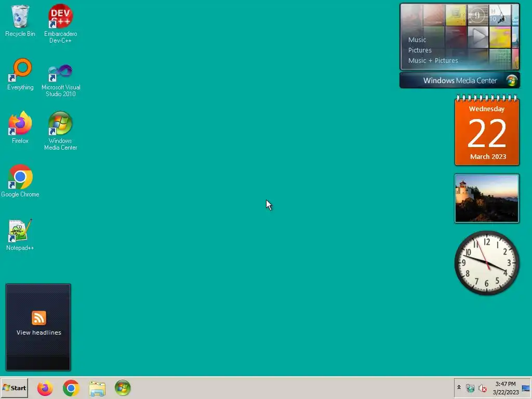Click the play tile in Media Center gadget
The height and width of the screenshot is (399, 532).
(x=478, y=37)
